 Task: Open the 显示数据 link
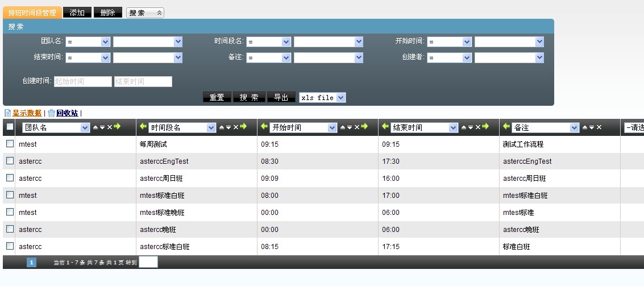27,113
